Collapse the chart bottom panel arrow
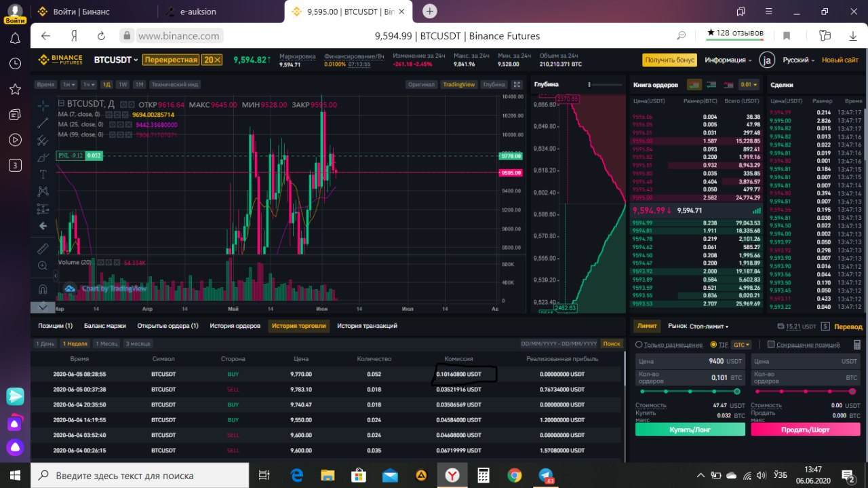The image size is (868, 488). [x=43, y=307]
